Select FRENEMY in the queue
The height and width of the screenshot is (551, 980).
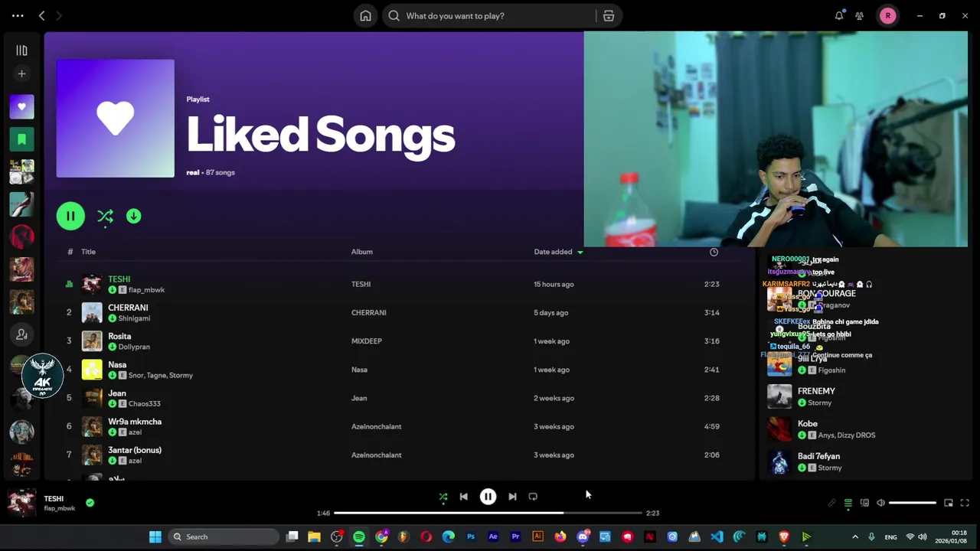[816, 391]
